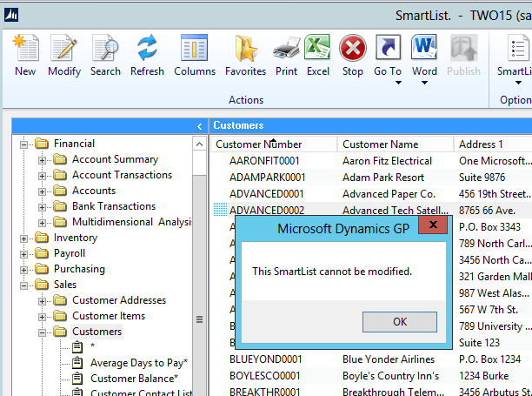The width and height of the screenshot is (532, 396).
Task: Select row BLUEYOND0001
Action: coord(371,359)
